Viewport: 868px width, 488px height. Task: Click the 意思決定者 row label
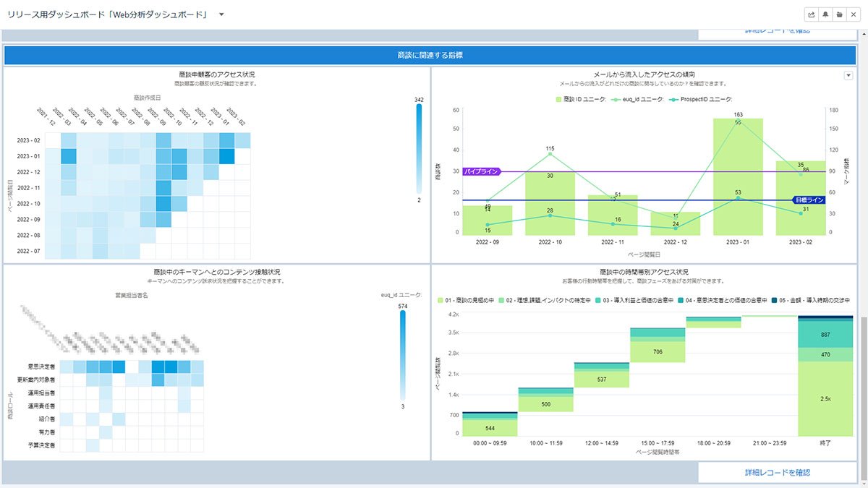43,367
